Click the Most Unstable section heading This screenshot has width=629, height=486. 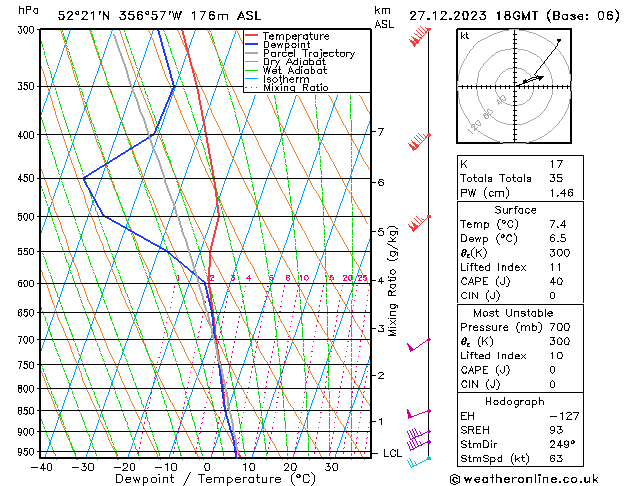(x=513, y=313)
